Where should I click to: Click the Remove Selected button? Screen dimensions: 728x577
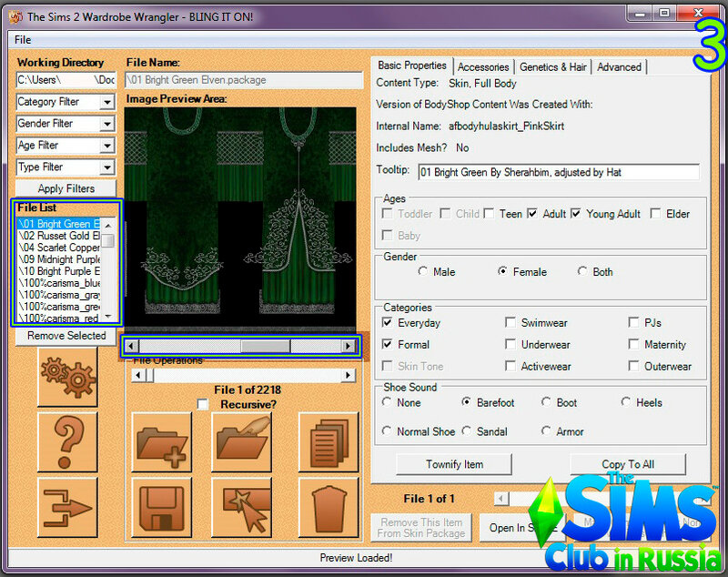(x=66, y=336)
